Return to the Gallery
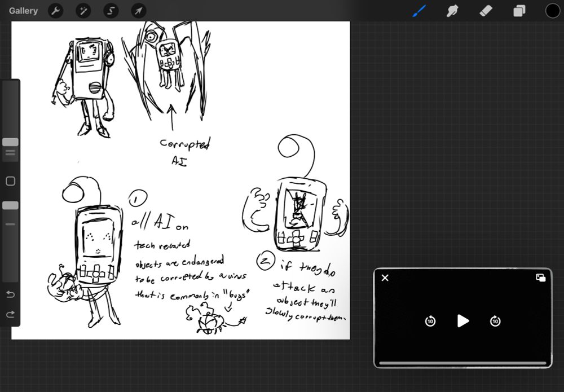The image size is (564, 392). pos(23,11)
